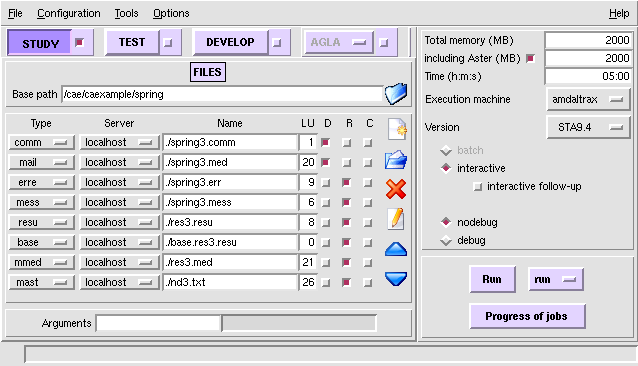Open the mmed type dropdown
The image size is (638, 366).
click(42, 262)
